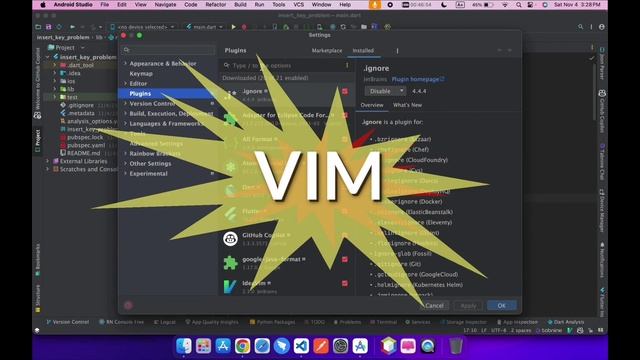This screenshot has width=640, height=360.
Task: Expand the Other Settings section
Action: (x=125, y=163)
